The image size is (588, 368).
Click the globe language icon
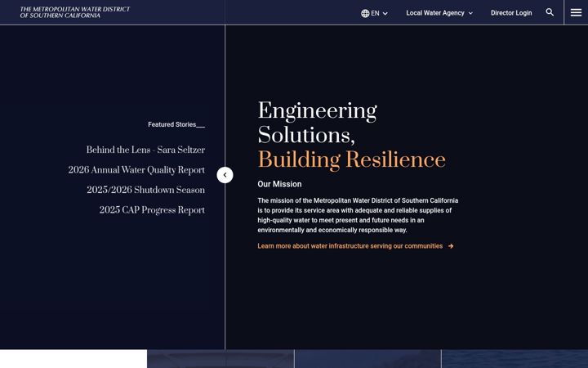coord(365,13)
